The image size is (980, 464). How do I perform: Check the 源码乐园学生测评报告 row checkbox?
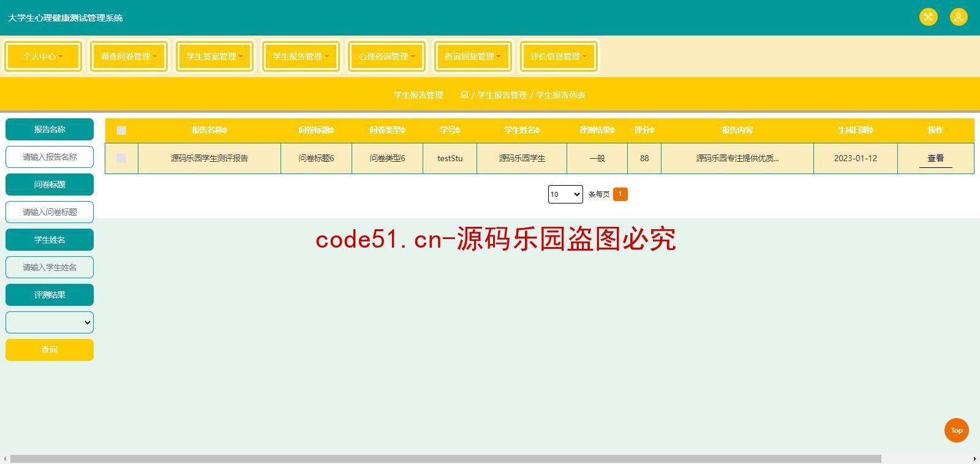coord(121,158)
